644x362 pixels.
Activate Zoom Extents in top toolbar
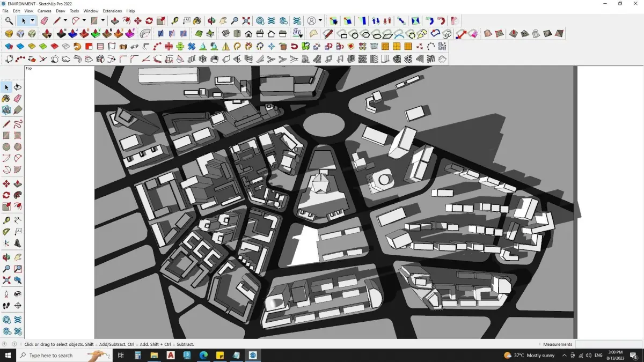pos(246,21)
